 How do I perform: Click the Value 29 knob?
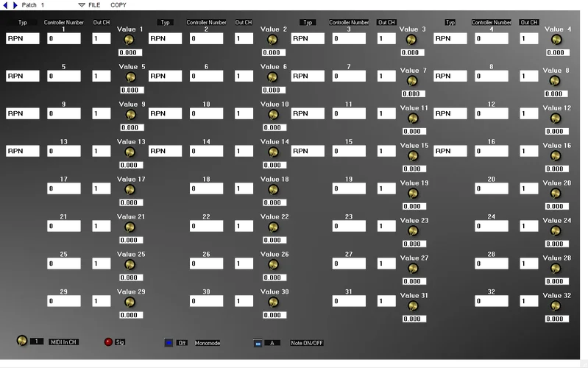point(130,302)
